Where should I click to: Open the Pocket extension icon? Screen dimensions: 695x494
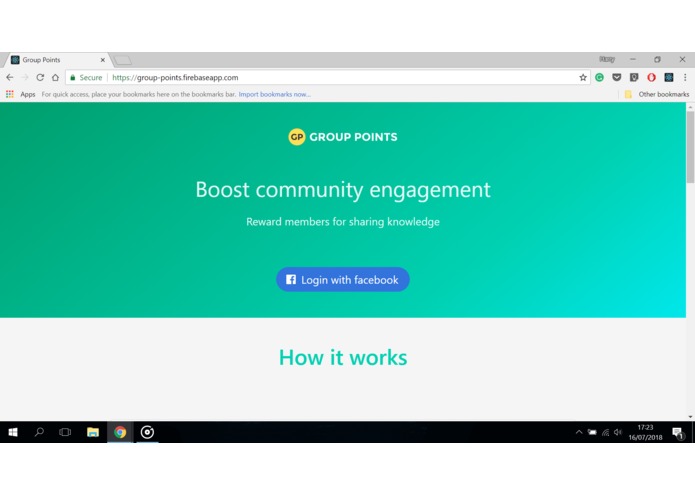tap(617, 78)
